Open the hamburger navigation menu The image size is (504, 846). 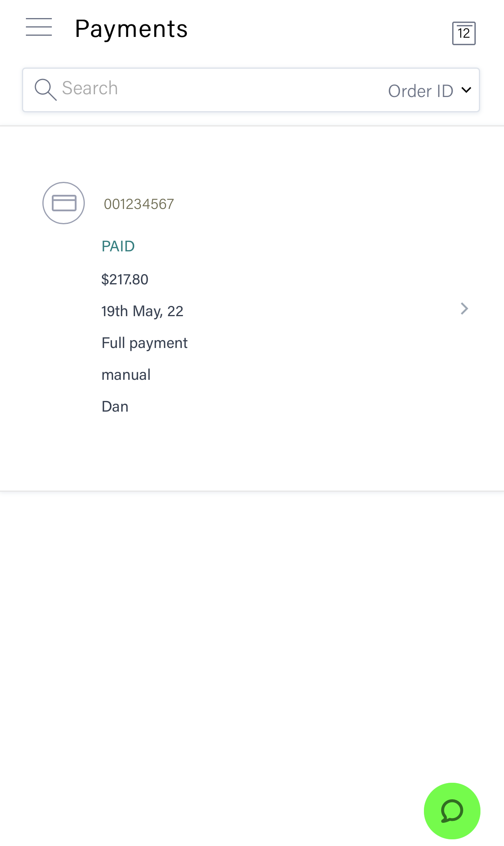click(39, 27)
